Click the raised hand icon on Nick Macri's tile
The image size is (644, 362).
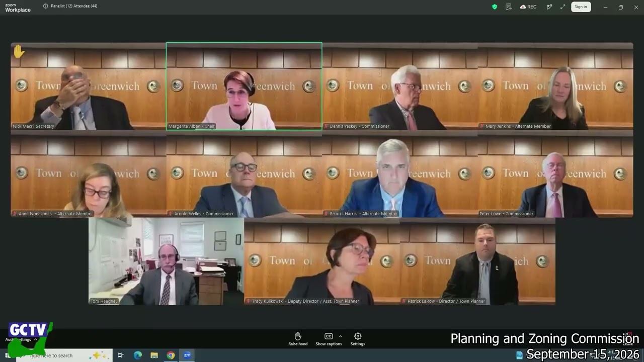(x=19, y=51)
